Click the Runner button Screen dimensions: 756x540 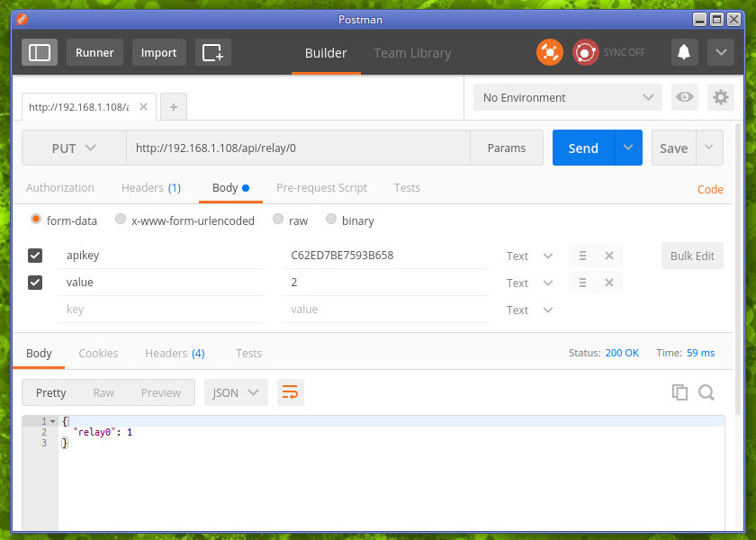[94, 52]
